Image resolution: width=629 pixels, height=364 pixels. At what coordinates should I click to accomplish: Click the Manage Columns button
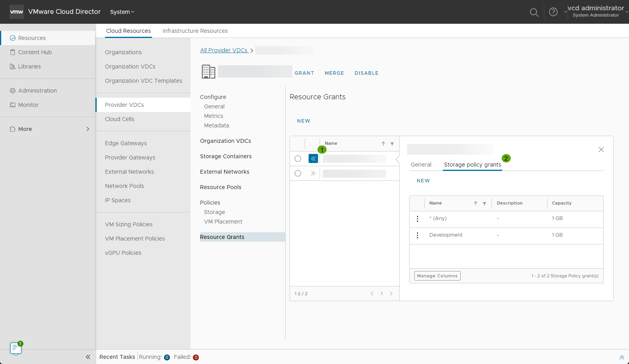coord(437,276)
